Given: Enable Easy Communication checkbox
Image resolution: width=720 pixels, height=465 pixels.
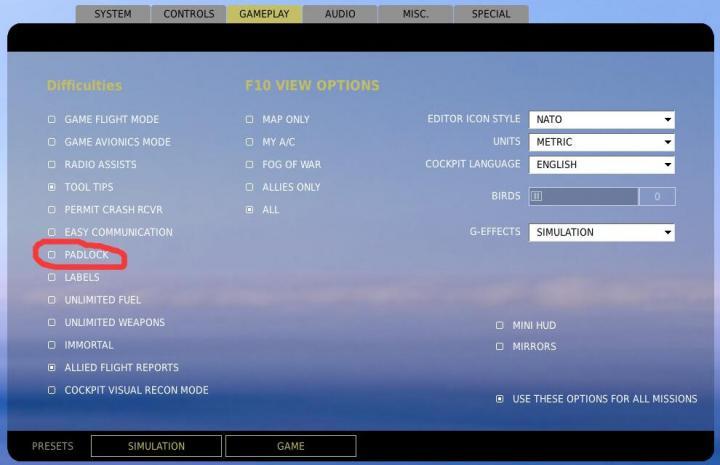Looking at the screenshot, I should click(x=52, y=232).
